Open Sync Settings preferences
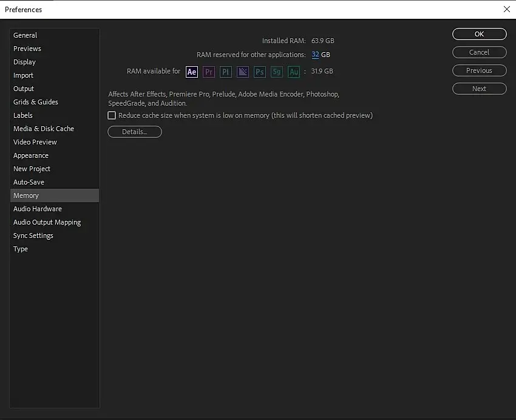Viewport: 516px width, 420px height. pyautogui.click(x=55, y=235)
